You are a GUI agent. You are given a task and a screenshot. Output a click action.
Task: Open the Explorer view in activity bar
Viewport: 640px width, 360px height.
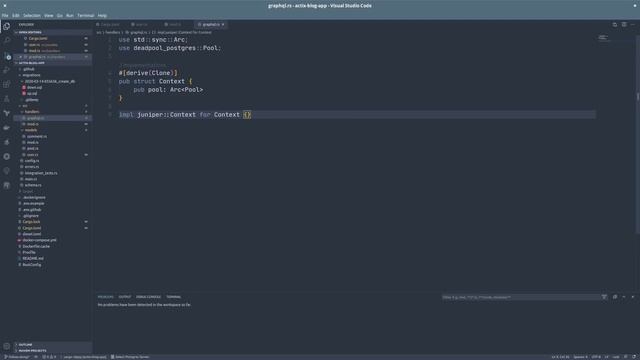[7, 26]
